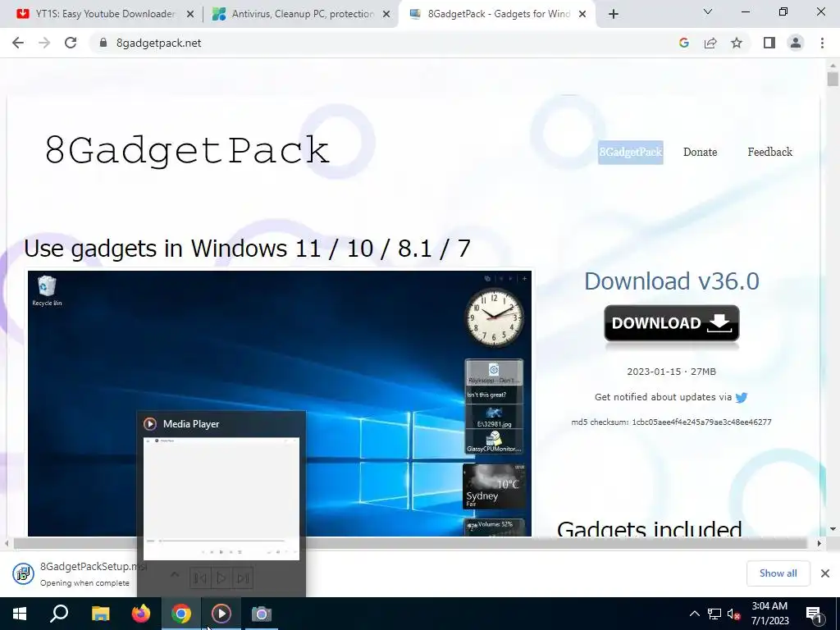View site information via lock icon
Screen dimensions: 840x630
[x=103, y=43]
